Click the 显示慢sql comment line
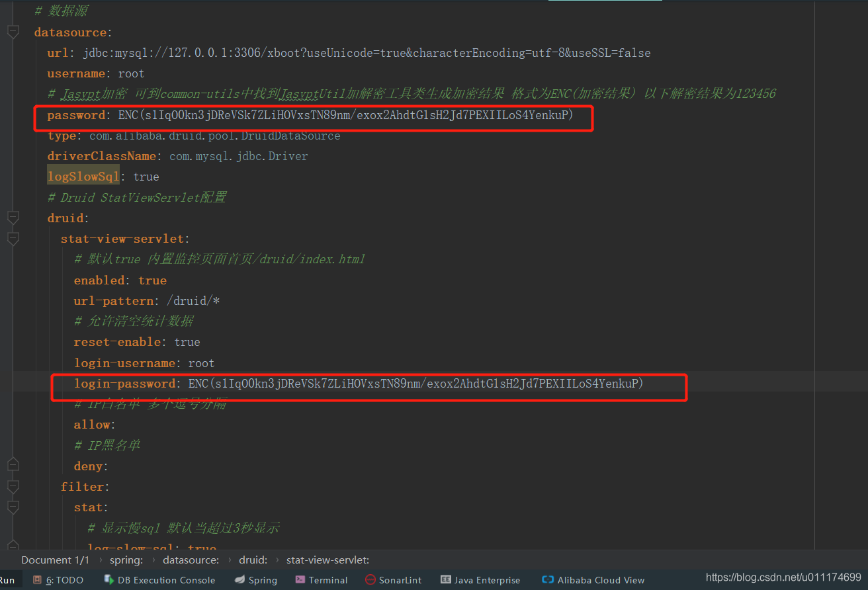868x590 pixels. coord(183,528)
